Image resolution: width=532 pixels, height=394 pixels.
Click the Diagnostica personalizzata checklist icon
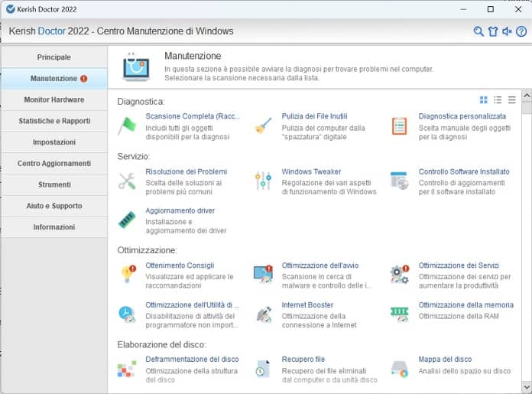tap(399, 125)
